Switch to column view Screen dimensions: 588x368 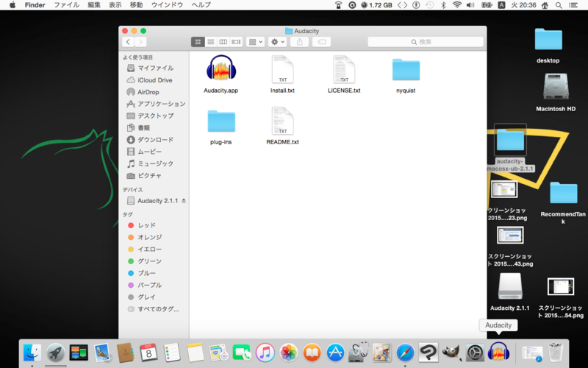click(223, 42)
